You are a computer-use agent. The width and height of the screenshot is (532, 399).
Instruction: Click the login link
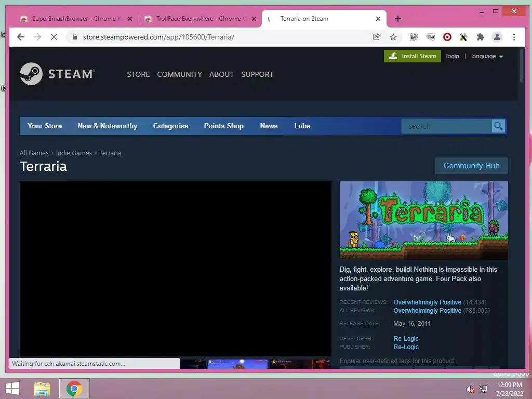point(453,56)
